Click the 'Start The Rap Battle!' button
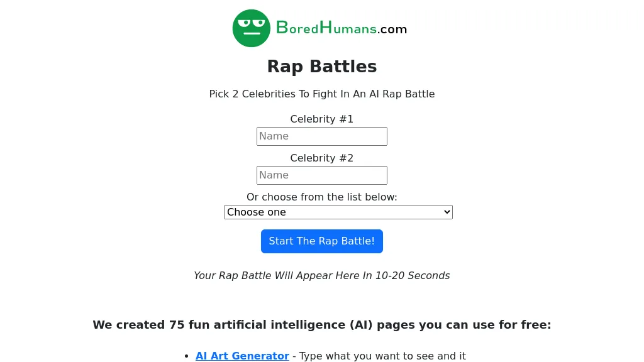This screenshot has height=362, width=644. 321,241
